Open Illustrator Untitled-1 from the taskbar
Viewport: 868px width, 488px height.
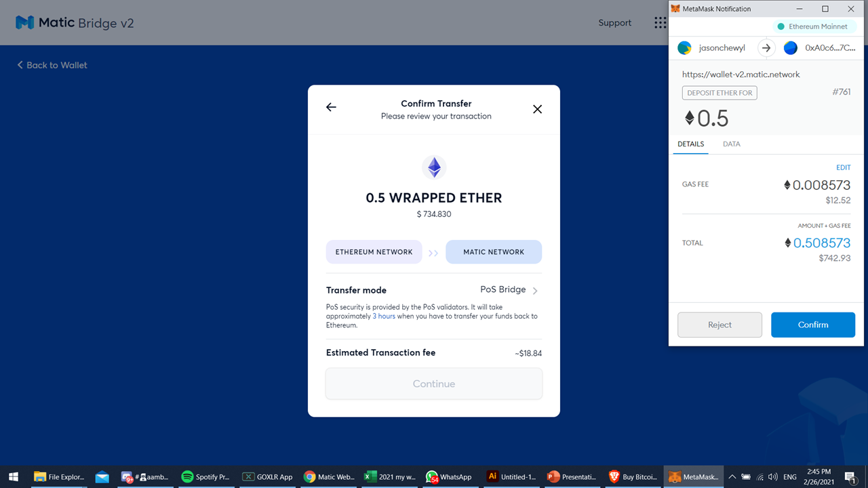click(x=512, y=476)
